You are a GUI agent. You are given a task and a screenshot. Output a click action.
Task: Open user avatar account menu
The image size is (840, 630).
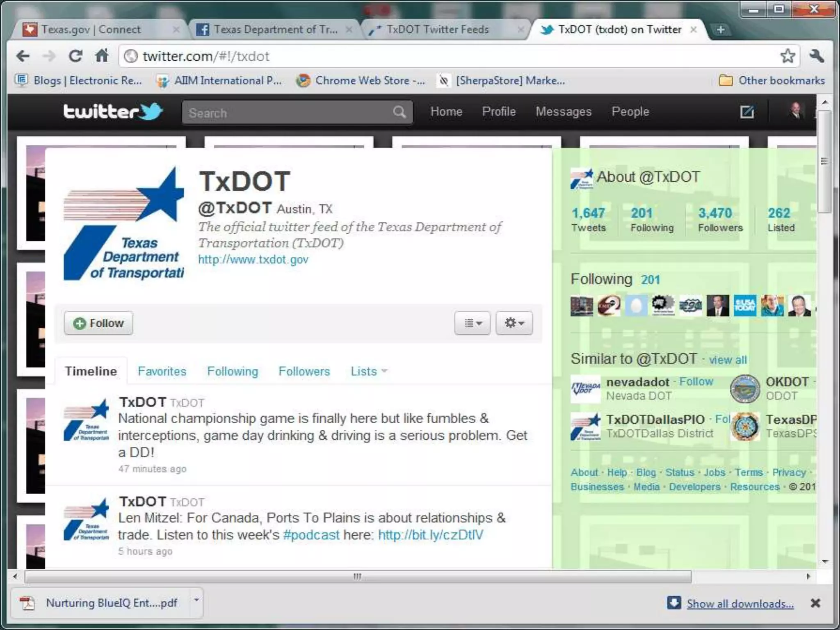click(x=796, y=111)
